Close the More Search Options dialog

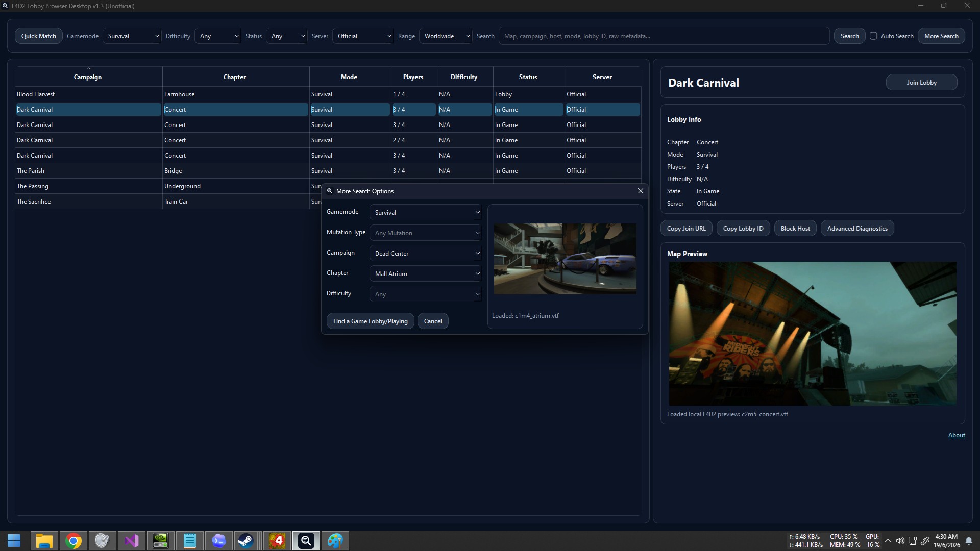point(640,191)
